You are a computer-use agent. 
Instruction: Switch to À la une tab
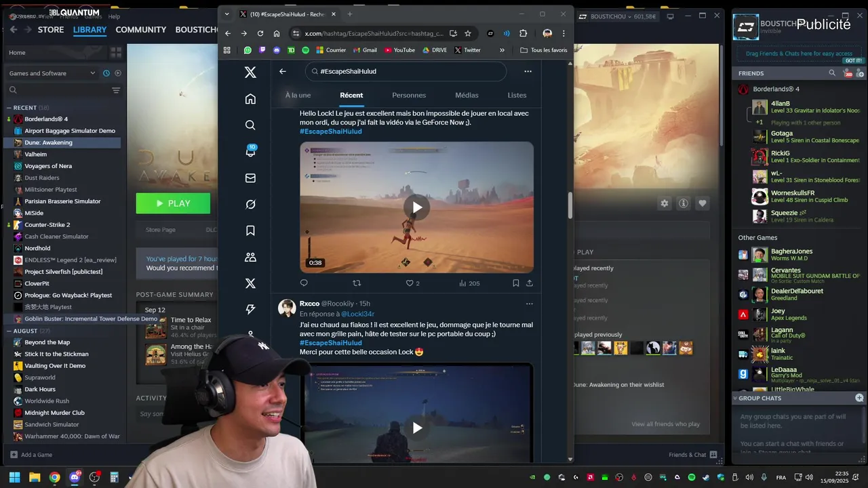[x=298, y=96]
